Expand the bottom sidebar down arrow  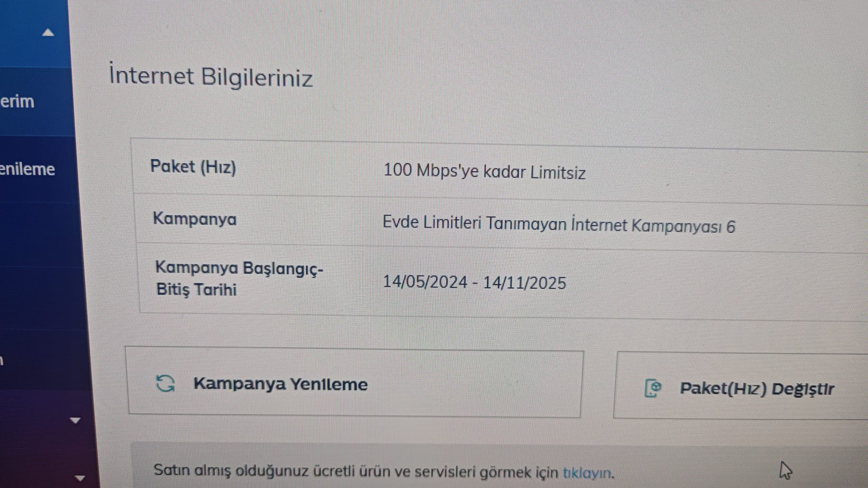[80, 478]
